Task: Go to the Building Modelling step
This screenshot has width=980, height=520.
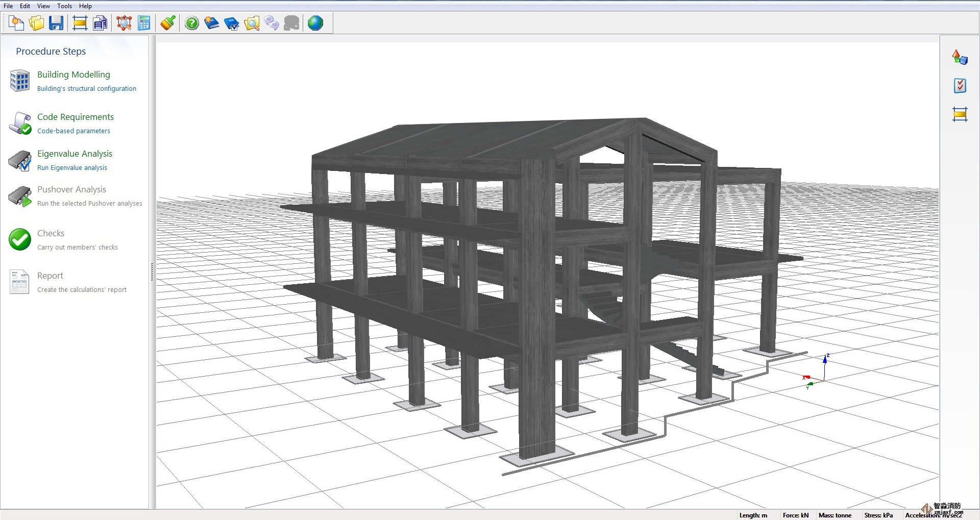Action: point(73,75)
